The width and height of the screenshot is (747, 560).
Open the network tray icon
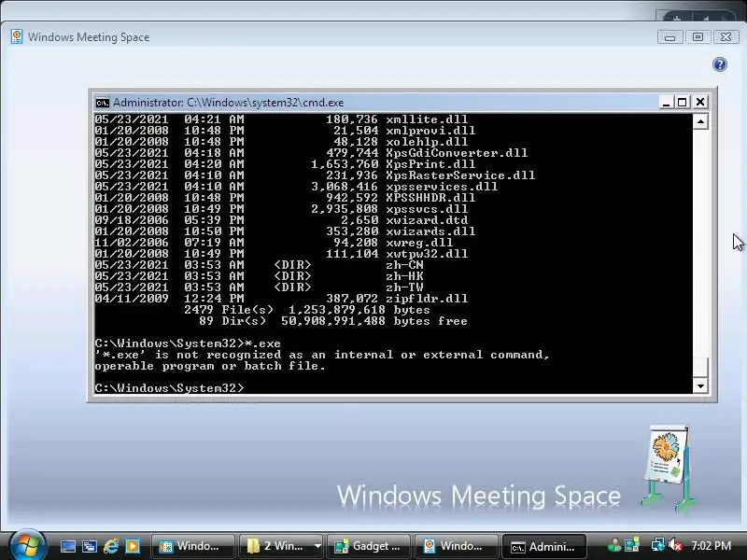pos(658,545)
